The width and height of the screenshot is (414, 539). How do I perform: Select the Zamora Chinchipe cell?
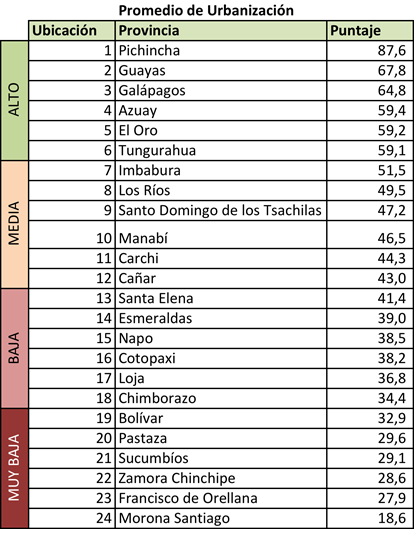(x=221, y=478)
